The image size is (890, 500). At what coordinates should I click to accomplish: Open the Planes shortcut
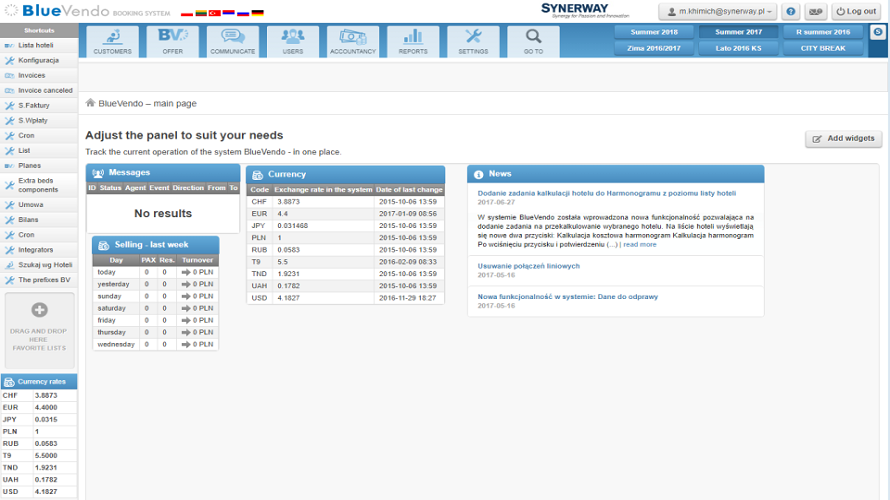tap(39, 166)
